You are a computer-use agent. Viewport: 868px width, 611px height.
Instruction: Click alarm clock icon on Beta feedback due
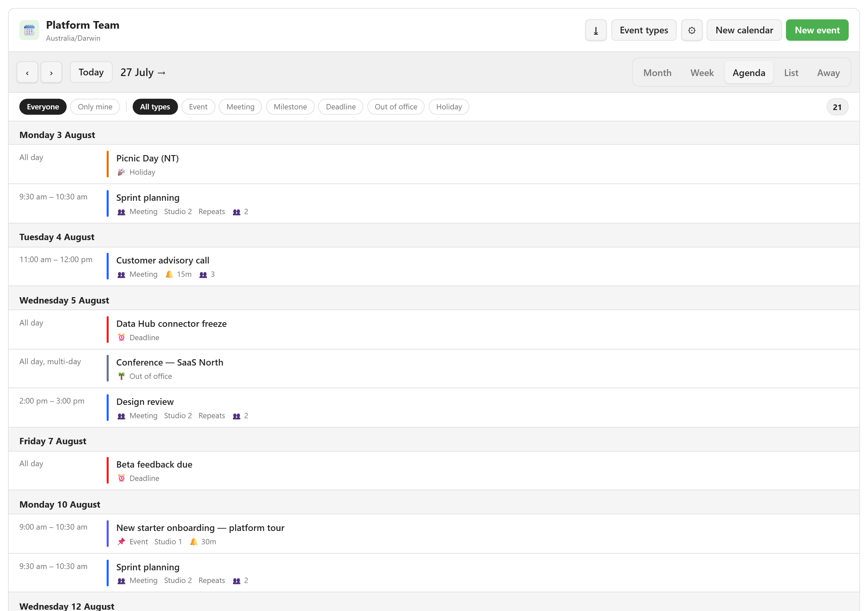[121, 478]
